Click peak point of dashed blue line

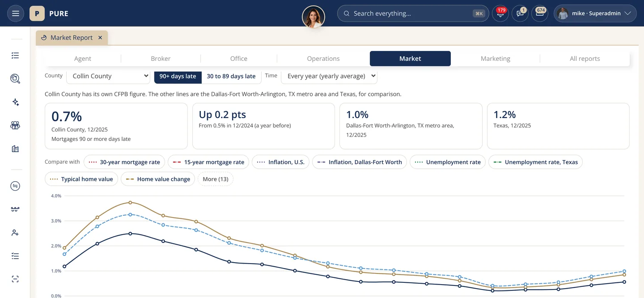[130, 215]
